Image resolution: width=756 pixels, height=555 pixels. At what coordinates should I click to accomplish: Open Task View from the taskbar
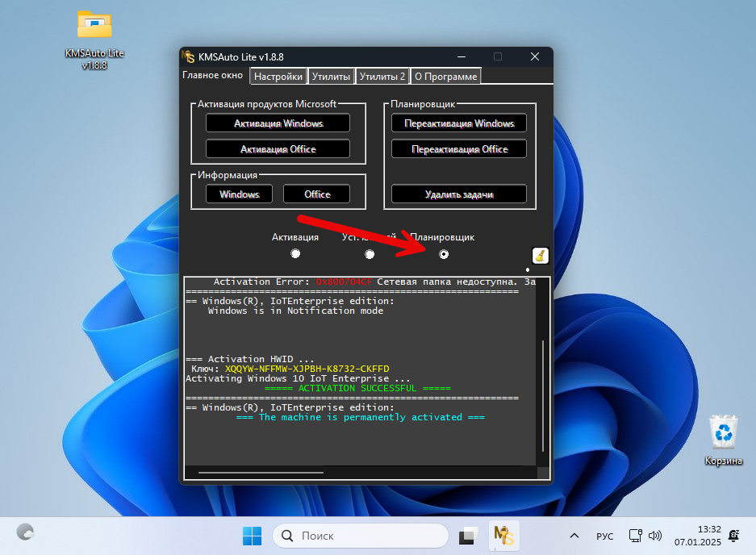tap(469, 536)
